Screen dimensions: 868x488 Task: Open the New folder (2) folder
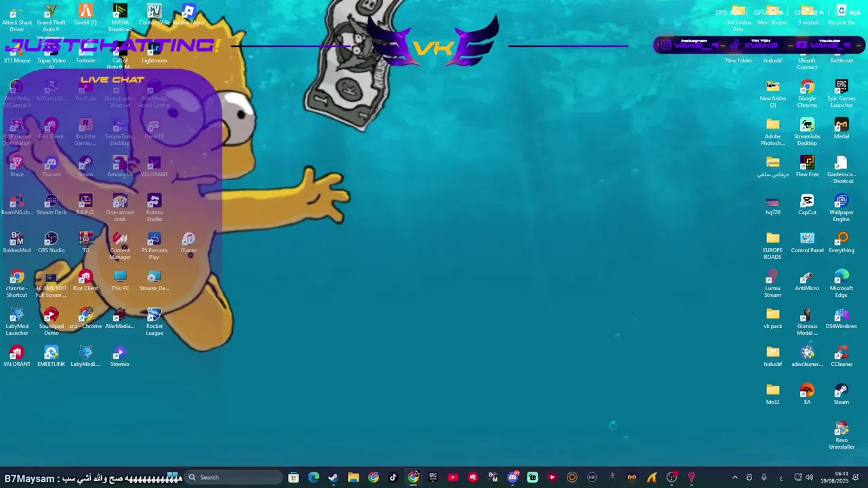tap(772, 94)
